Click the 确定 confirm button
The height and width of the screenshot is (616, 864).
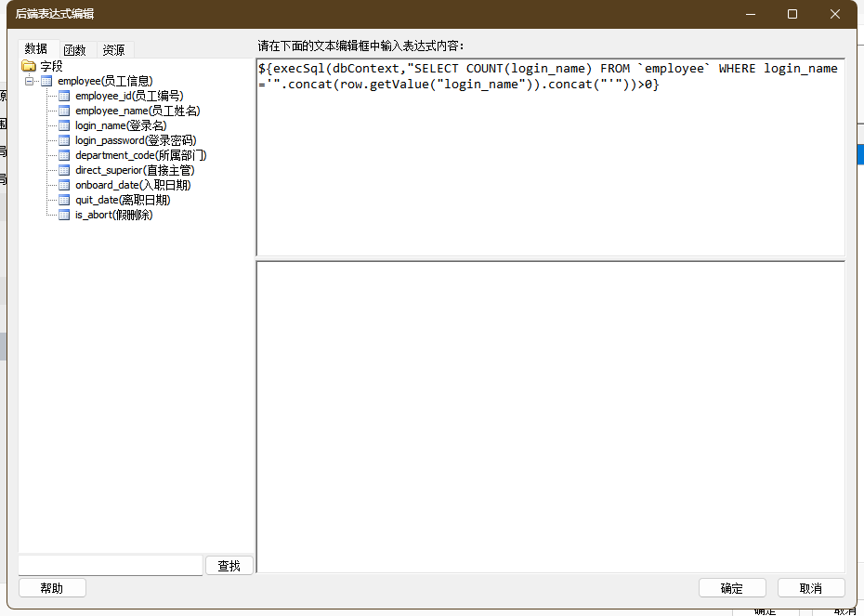(732, 588)
